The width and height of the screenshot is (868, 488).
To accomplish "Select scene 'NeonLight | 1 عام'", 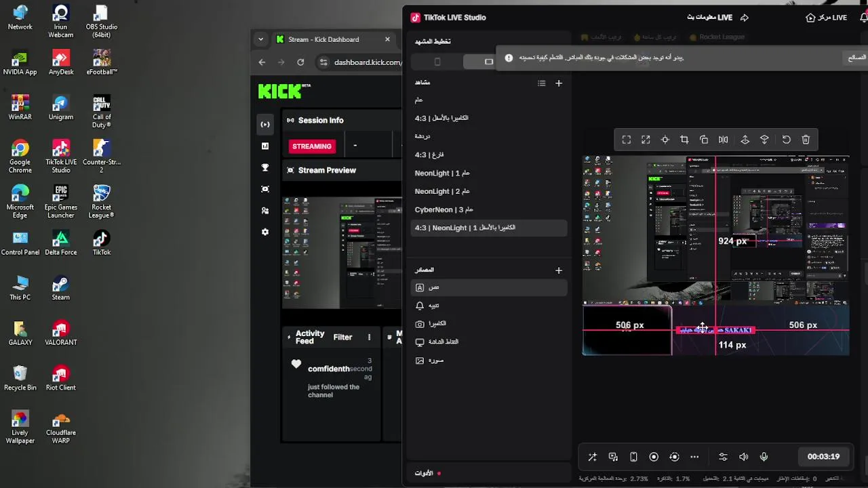I will (488, 173).
